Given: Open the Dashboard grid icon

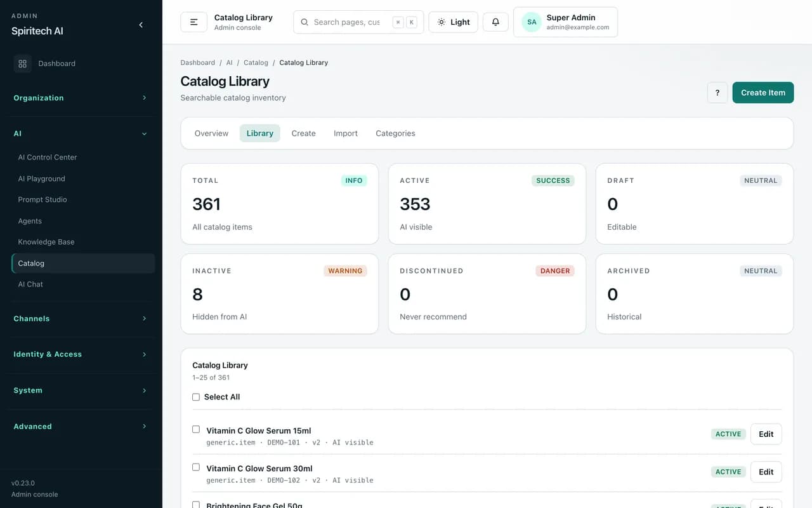Looking at the screenshot, I should [22, 63].
